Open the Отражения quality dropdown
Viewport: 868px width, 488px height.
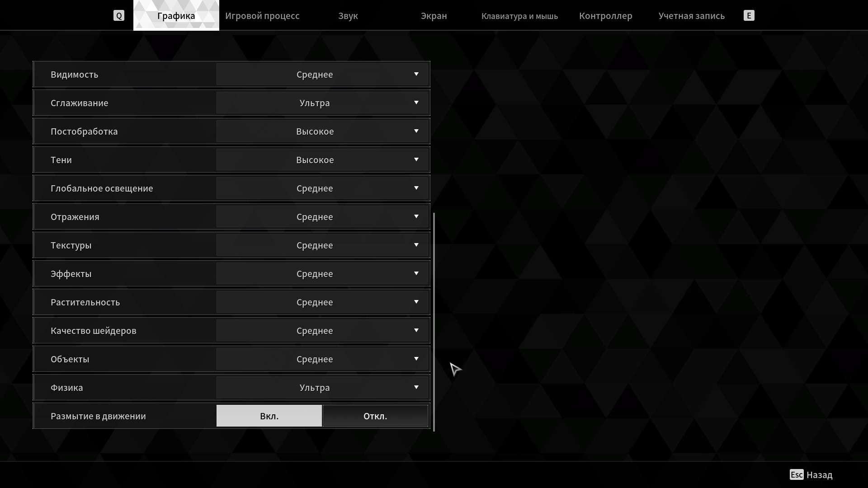[x=322, y=217]
